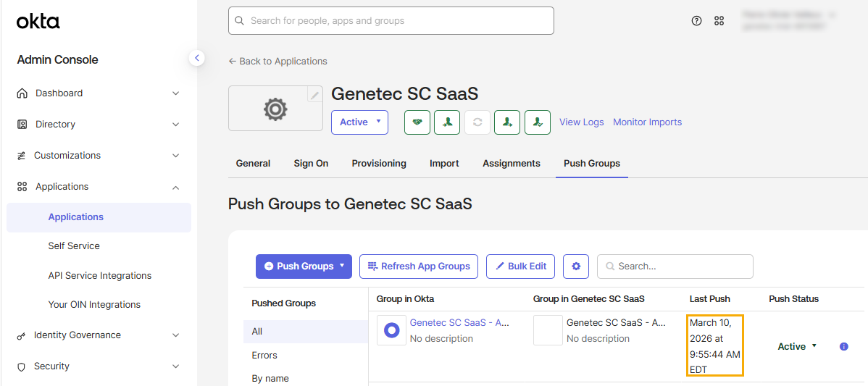Click the Push Status column header
Viewport: 868px width, 386px height.
point(794,299)
